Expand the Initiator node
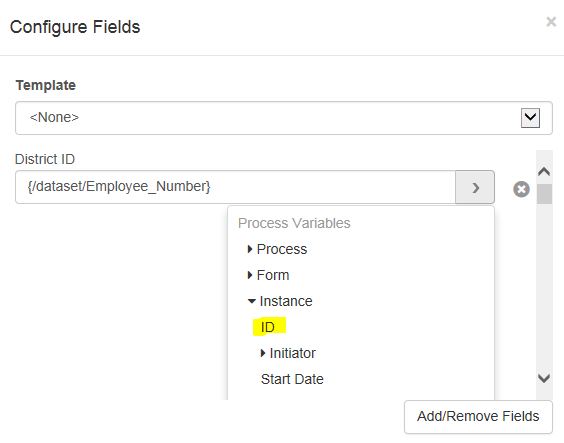Screen dimensions: 564x443 click(x=263, y=353)
